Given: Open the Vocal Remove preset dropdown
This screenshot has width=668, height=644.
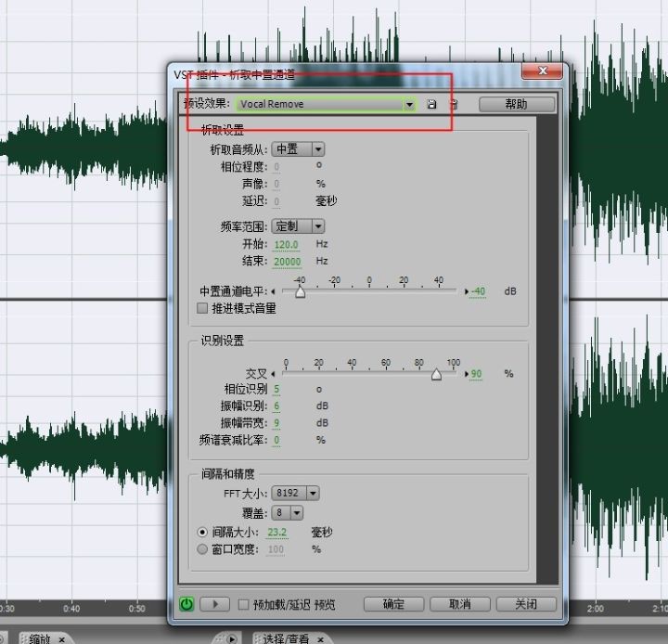Looking at the screenshot, I should pos(408,105).
